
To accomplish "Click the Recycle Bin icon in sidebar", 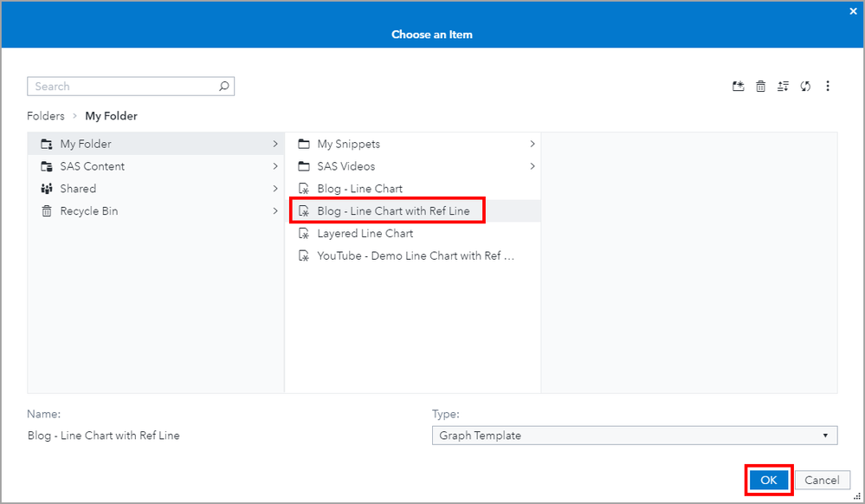I will point(47,211).
